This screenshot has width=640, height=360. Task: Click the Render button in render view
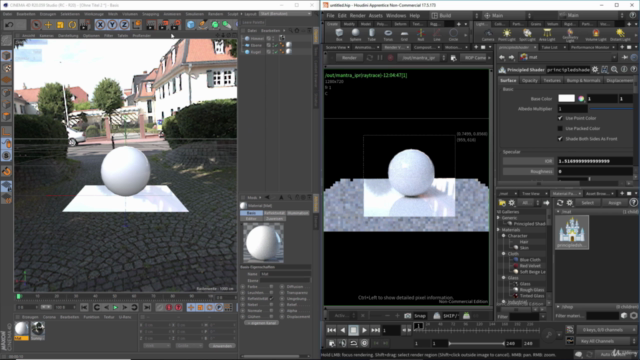[x=349, y=58]
